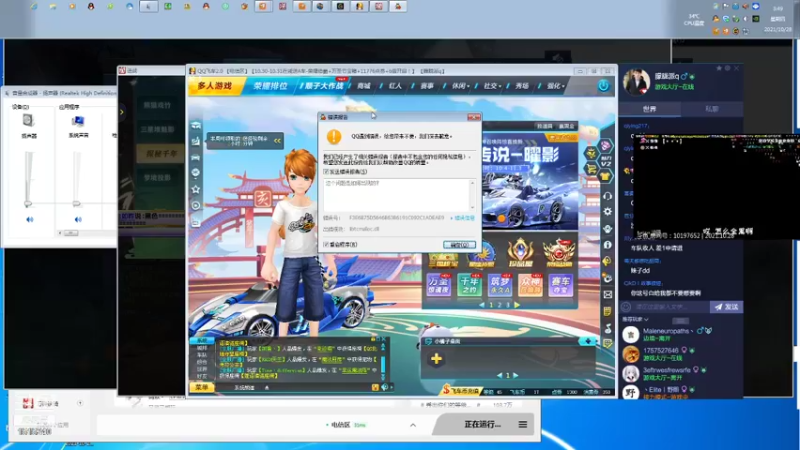Click 飞车币兑换 button
The width and height of the screenshot is (800, 450).
tap(461, 390)
